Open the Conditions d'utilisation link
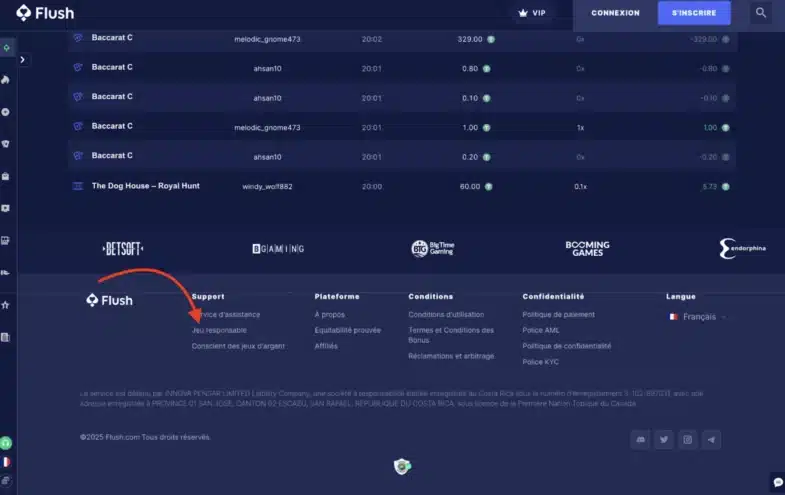 click(x=446, y=314)
